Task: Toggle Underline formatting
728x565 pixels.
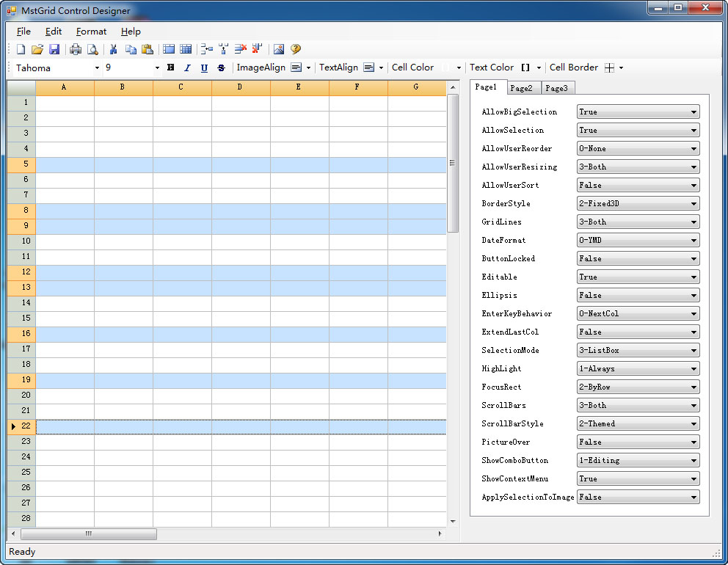Action: click(x=204, y=68)
